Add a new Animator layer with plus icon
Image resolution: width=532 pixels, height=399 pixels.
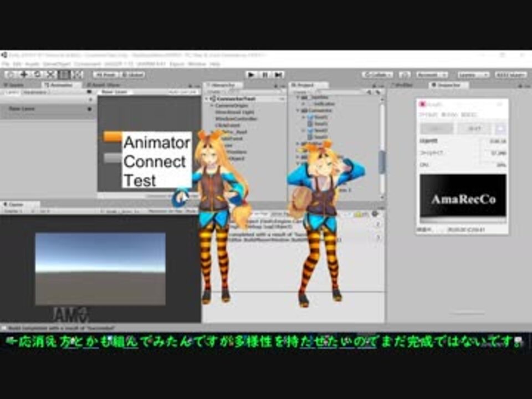(90, 99)
